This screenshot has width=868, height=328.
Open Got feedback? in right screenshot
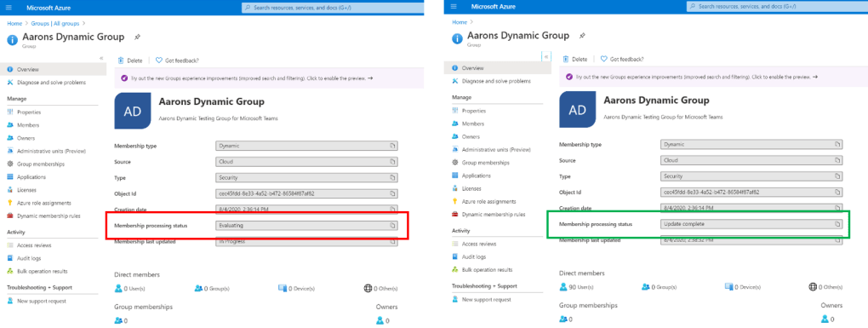tap(622, 59)
